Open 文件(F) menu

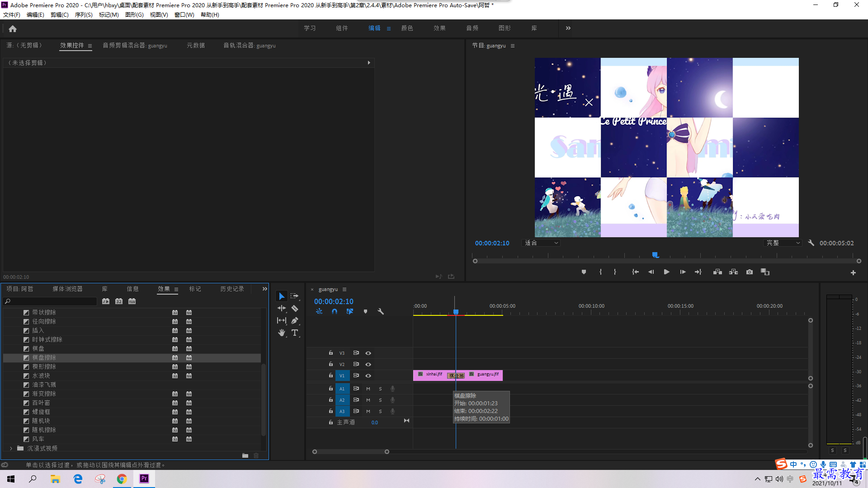[12, 14]
